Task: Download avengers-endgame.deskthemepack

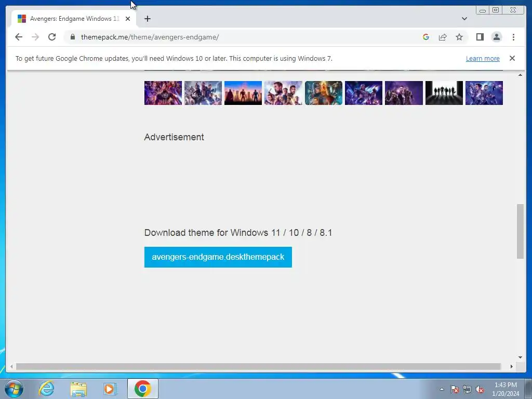Action: pos(218,257)
